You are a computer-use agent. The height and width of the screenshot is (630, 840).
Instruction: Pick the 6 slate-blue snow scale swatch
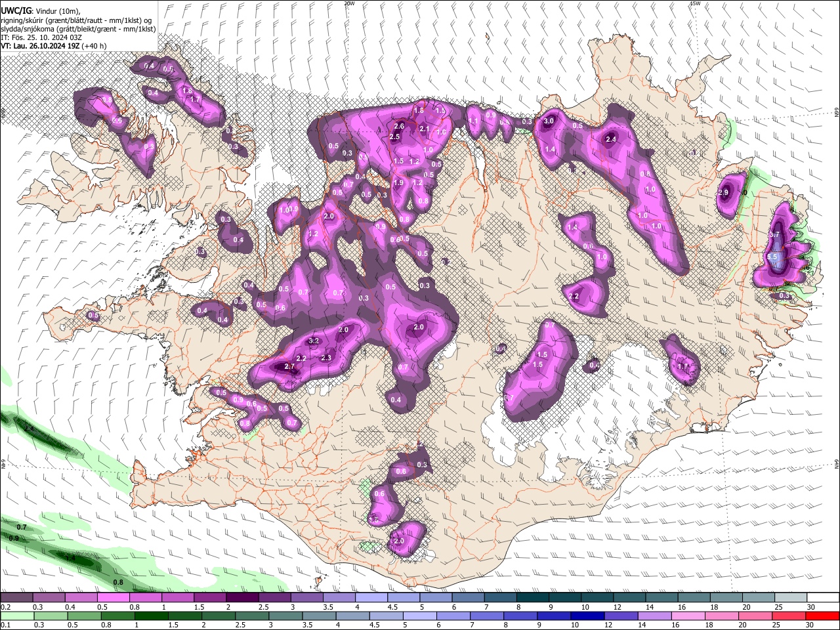(468, 598)
